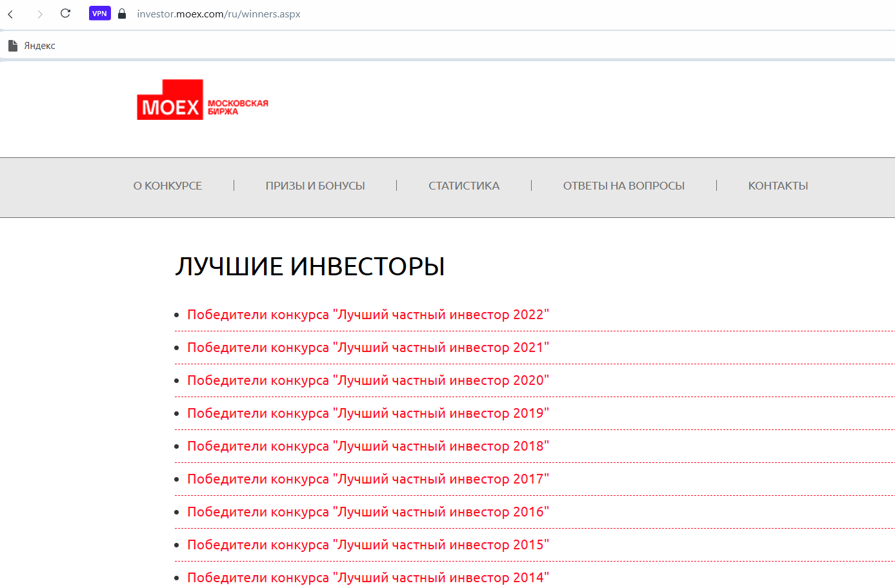
Task: Click the MOEX Московская Биржа logo
Action: pyautogui.click(x=203, y=100)
